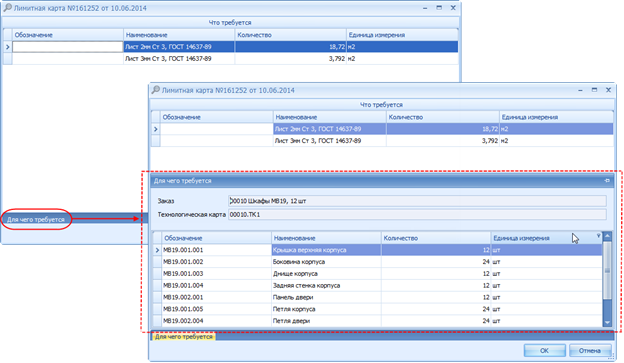Viewport: 624px width, 363px height.
Task: Select the Панель двери row
Action: pyautogui.click(x=377, y=297)
